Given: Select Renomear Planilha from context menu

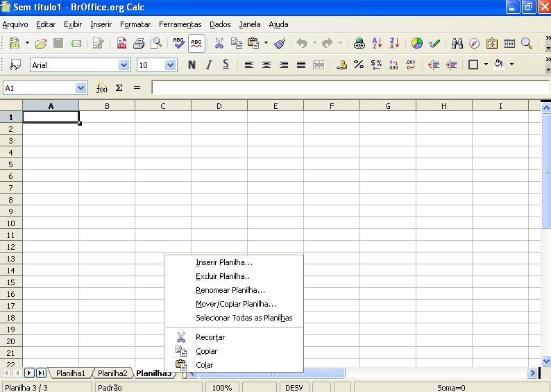Looking at the screenshot, I should 230,290.
